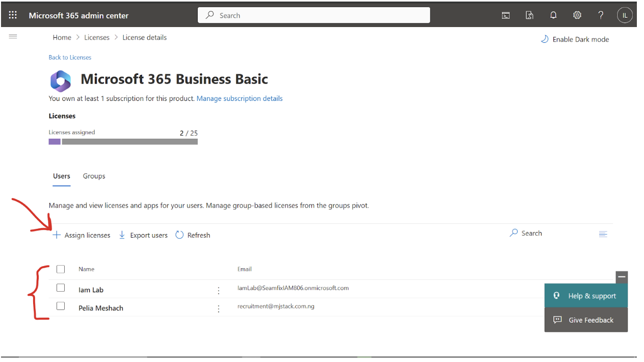Click Refresh label
This screenshot has height=362, width=644.
tap(199, 235)
